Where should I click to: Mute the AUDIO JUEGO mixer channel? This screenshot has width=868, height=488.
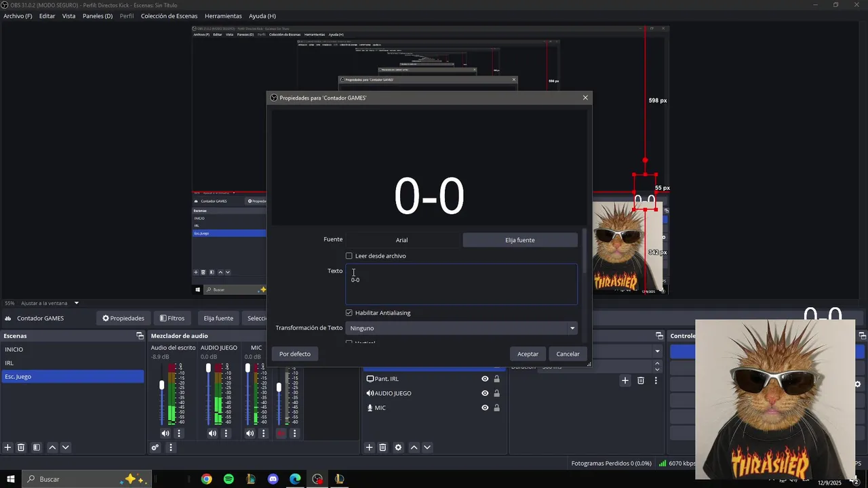pyautogui.click(x=212, y=433)
